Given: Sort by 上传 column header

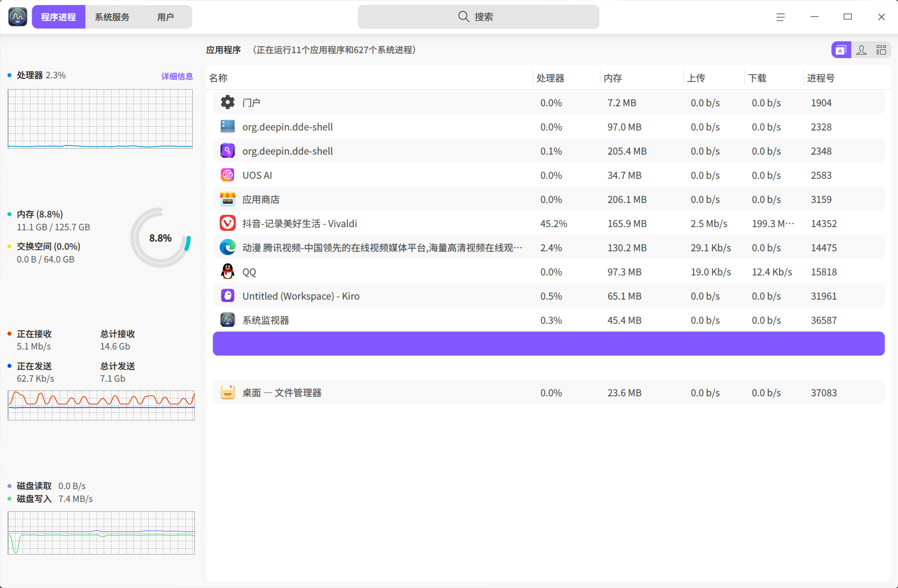Looking at the screenshot, I should (714, 78).
